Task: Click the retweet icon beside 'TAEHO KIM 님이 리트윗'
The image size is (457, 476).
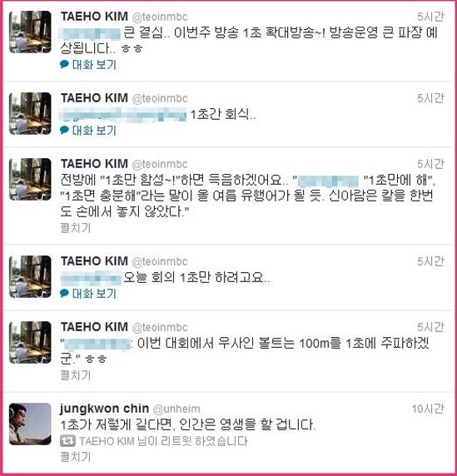Action: pyautogui.click(x=67, y=441)
